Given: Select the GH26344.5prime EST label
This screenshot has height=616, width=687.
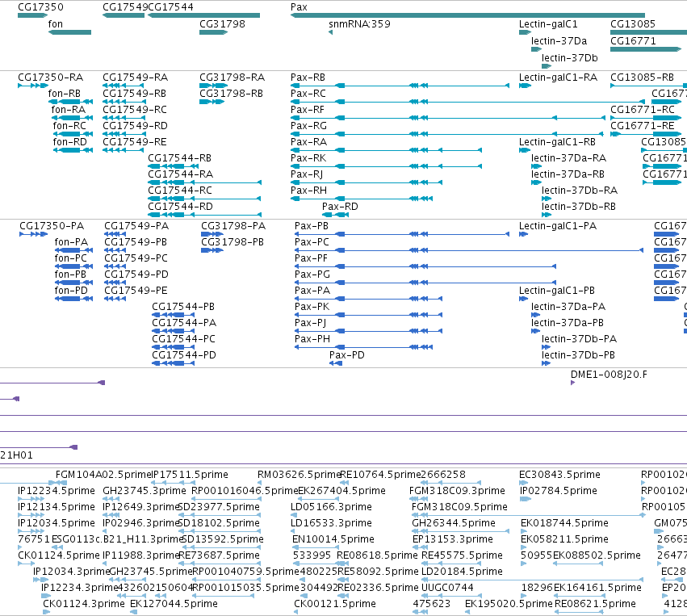Looking at the screenshot, I should pos(454,523).
